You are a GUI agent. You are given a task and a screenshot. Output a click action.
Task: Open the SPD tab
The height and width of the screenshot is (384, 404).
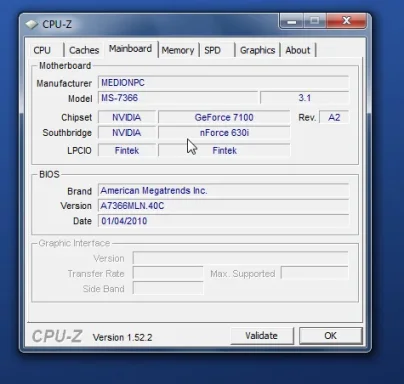coord(212,50)
